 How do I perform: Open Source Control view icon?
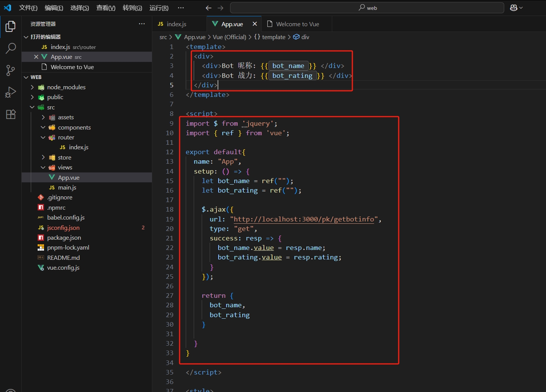point(11,70)
